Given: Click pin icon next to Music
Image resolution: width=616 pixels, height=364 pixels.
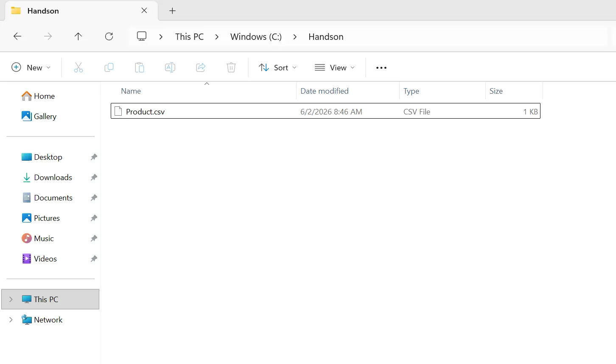Looking at the screenshot, I should tap(94, 239).
